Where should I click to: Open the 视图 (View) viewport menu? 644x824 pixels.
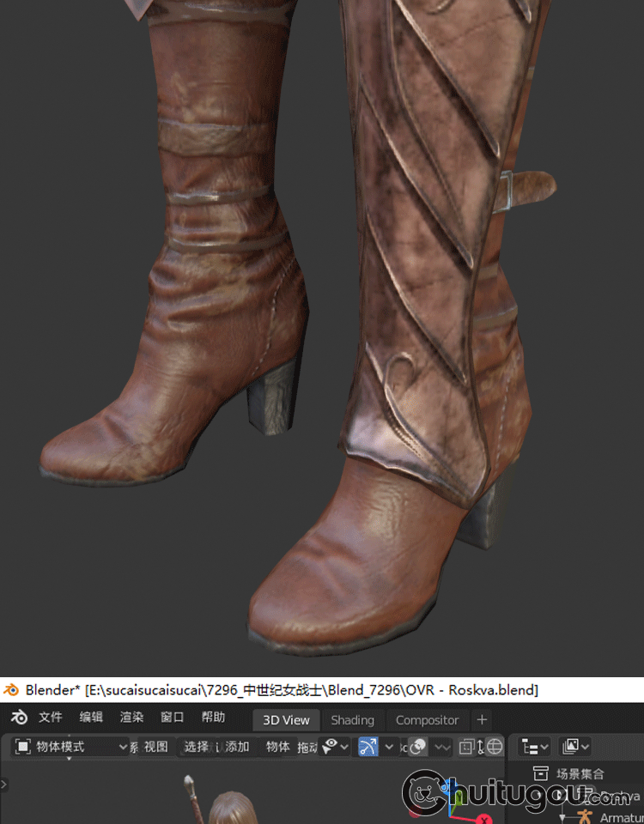tap(155, 747)
